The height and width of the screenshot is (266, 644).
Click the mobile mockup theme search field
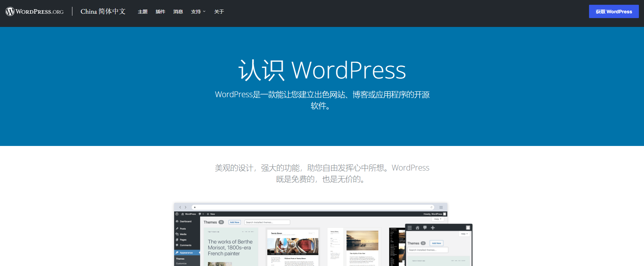coord(428,250)
